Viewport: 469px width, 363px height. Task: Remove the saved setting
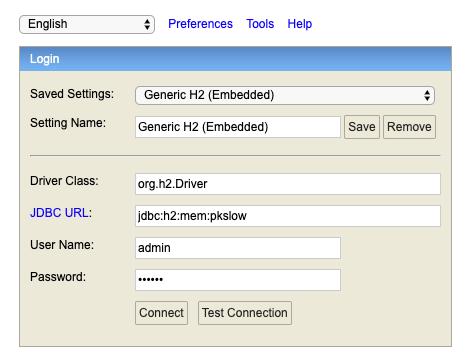(409, 127)
